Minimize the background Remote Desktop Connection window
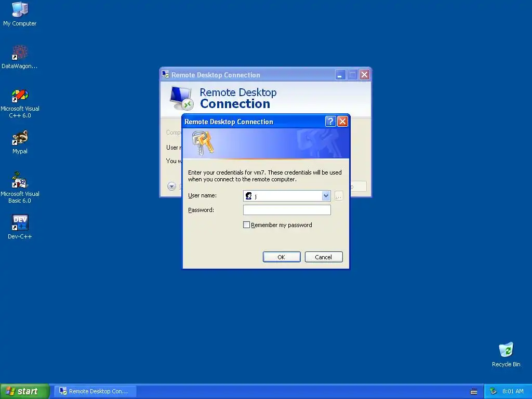Screen dimensions: 532x399 tap(340, 75)
